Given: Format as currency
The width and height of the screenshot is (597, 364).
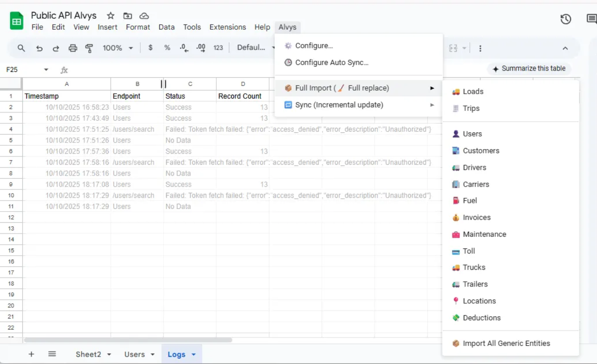Looking at the screenshot, I should (x=150, y=48).
